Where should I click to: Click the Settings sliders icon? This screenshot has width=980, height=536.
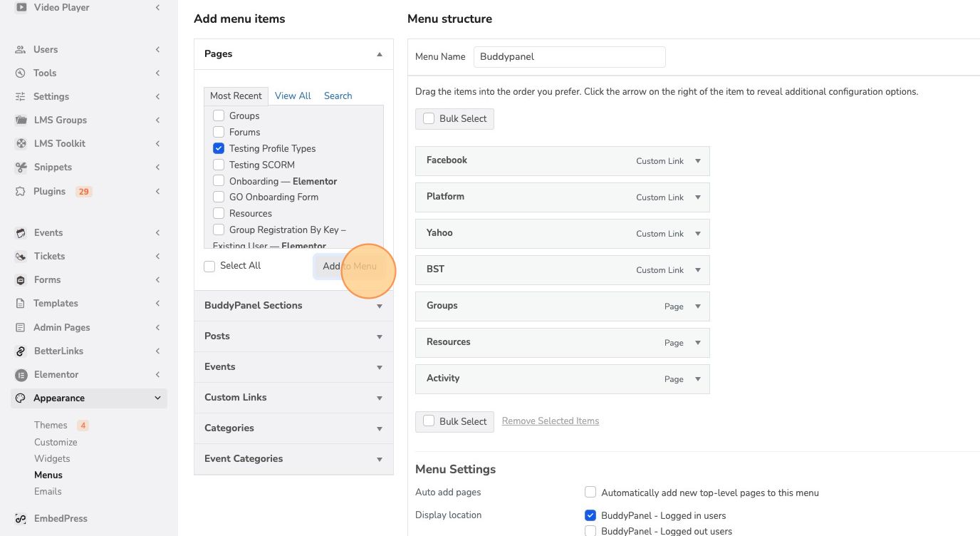(x=21, y=97)
